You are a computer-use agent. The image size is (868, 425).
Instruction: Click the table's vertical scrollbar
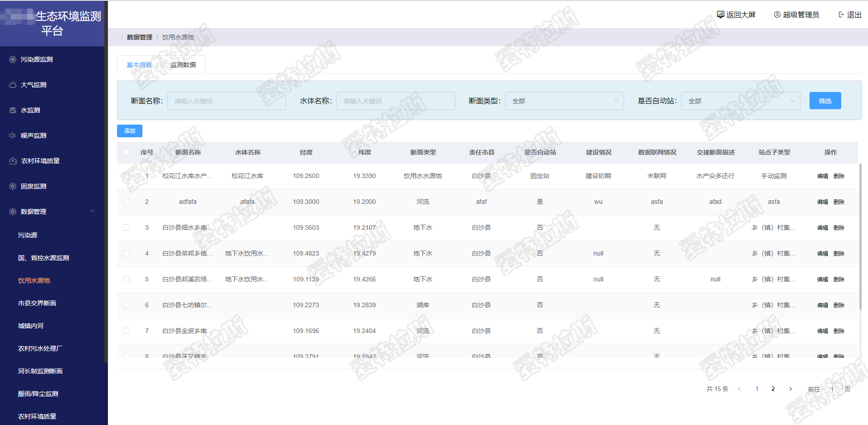[860, 236]
